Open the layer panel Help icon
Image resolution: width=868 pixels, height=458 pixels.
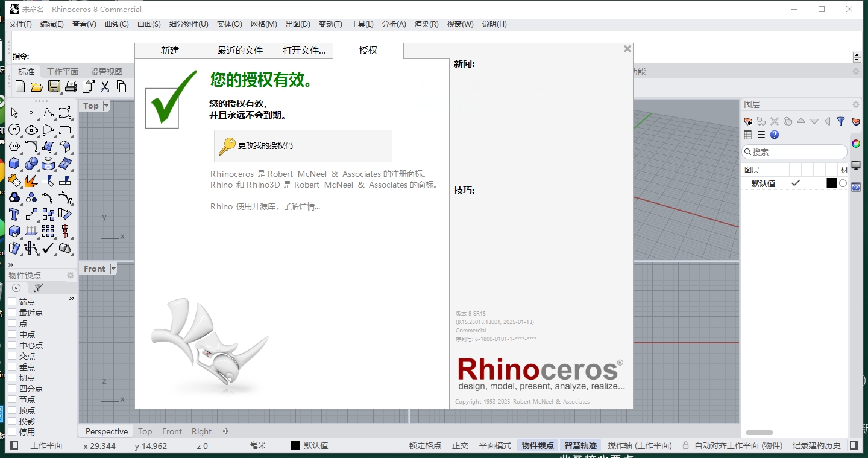point(775,135)
